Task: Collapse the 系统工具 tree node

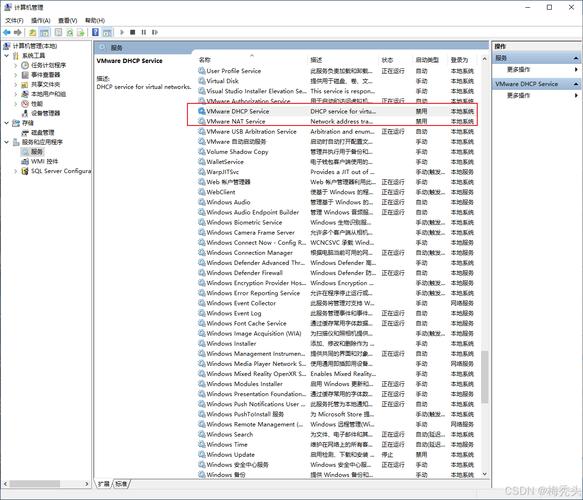Action: (x=7, y=55)
